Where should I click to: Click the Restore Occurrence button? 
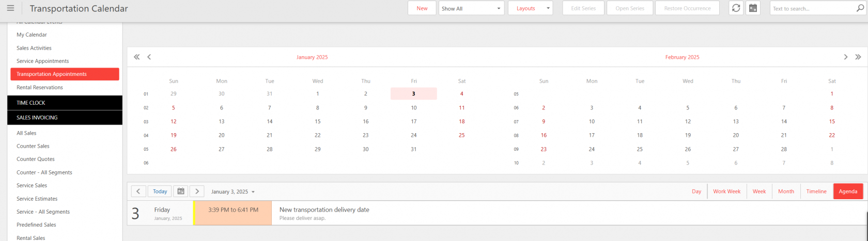coord(687,8)
